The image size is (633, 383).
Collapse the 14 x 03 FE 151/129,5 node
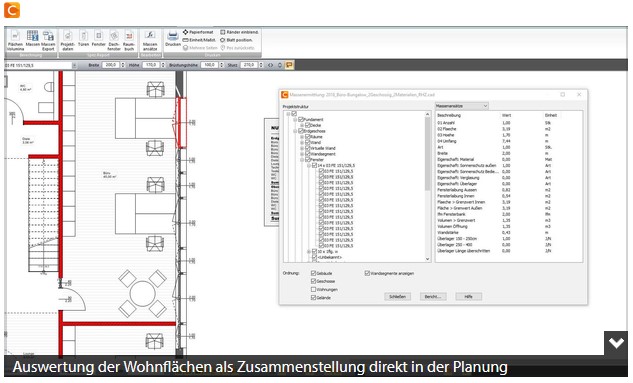[x=309, y=165]
